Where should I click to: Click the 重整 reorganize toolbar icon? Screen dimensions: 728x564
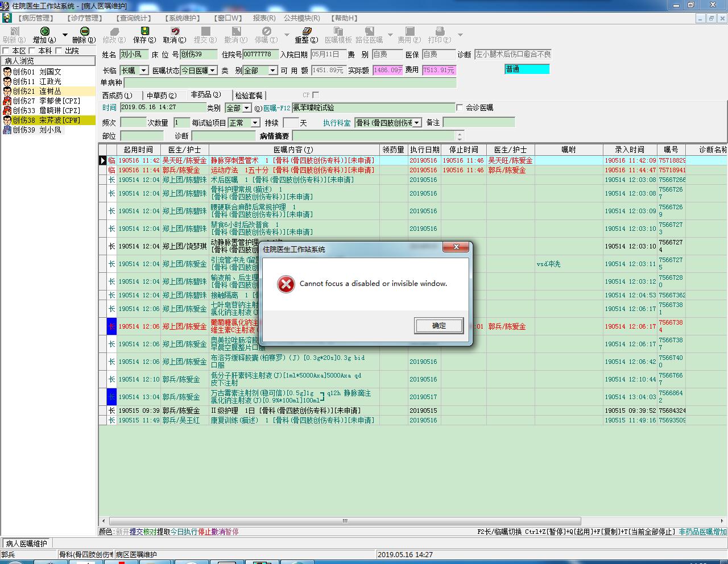(x=306, y=31)
